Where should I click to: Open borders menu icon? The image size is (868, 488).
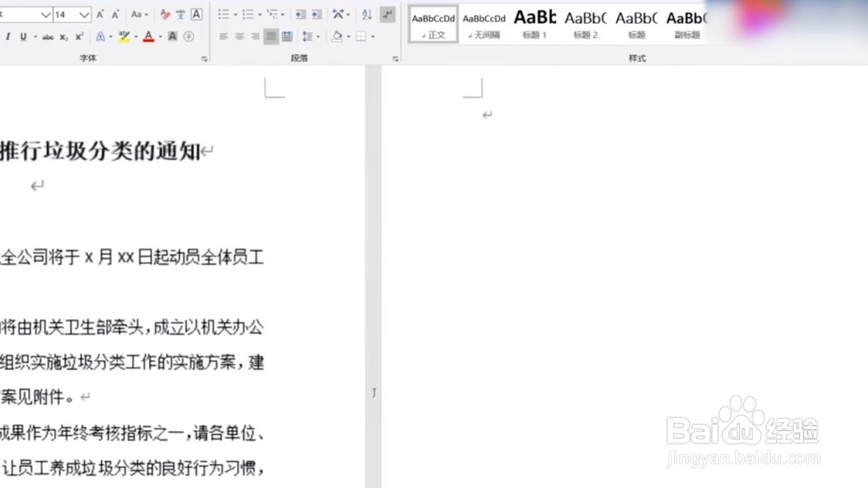(361, 37)
